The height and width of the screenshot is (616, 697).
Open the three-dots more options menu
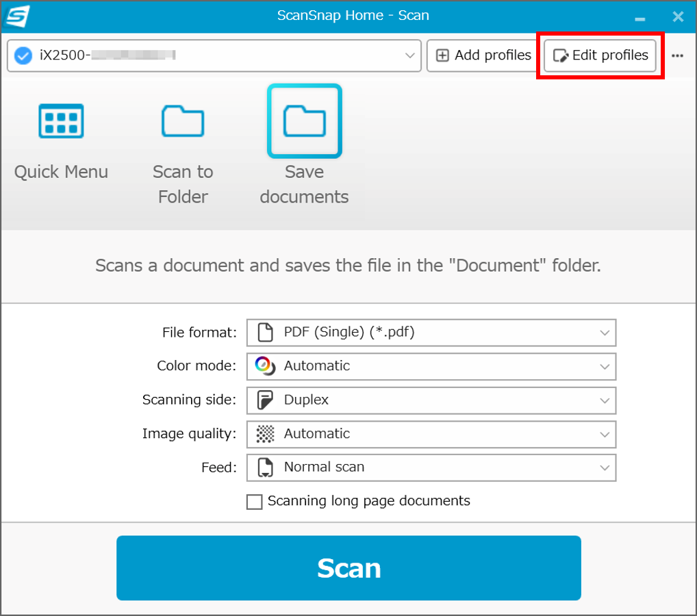(x=677, y=55)
